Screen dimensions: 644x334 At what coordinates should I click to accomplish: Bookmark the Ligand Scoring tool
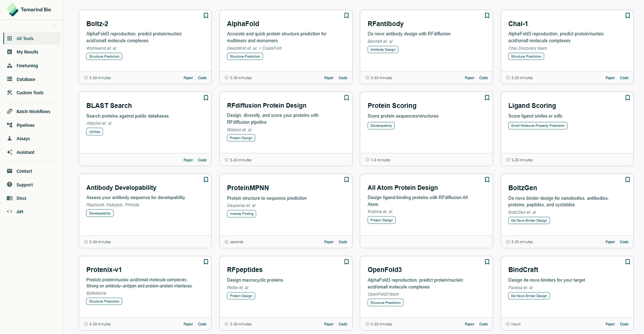pos(628,98)
